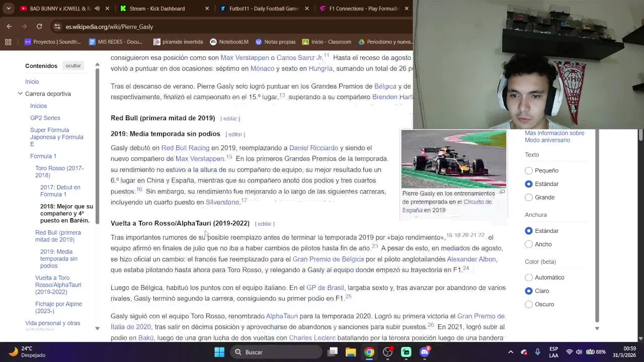The height and width of the screenshot is (362, 644).
Task: Open Task View on the taskbar
Action: pyautogui.click(x=333, y=352)
